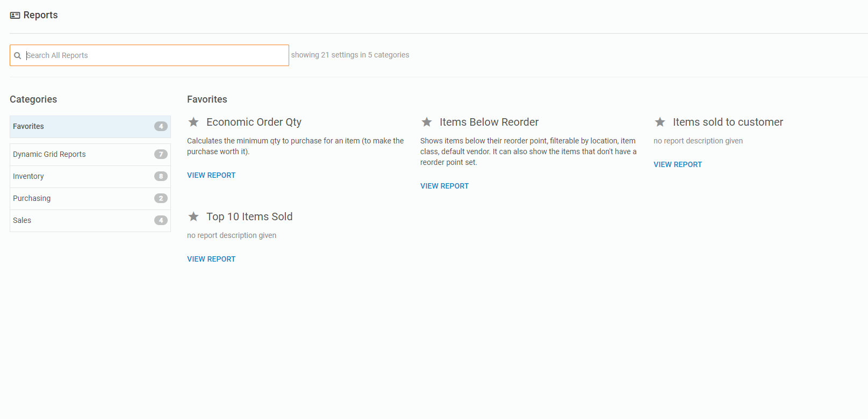Click the search magnifier icon
Viewport: 868px width, 419px height.
tap(18, 55)
